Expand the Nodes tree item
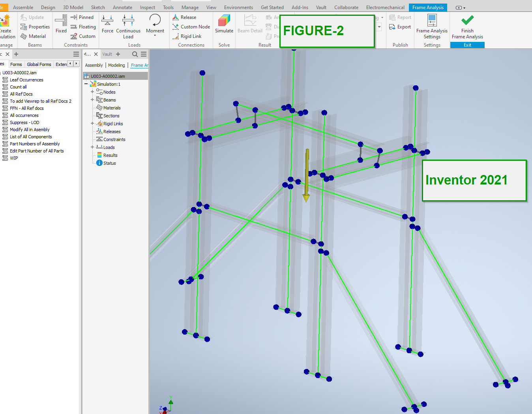The height and width of the screenshot is (414, 532). pyautogui.click(x=92, y=92)
